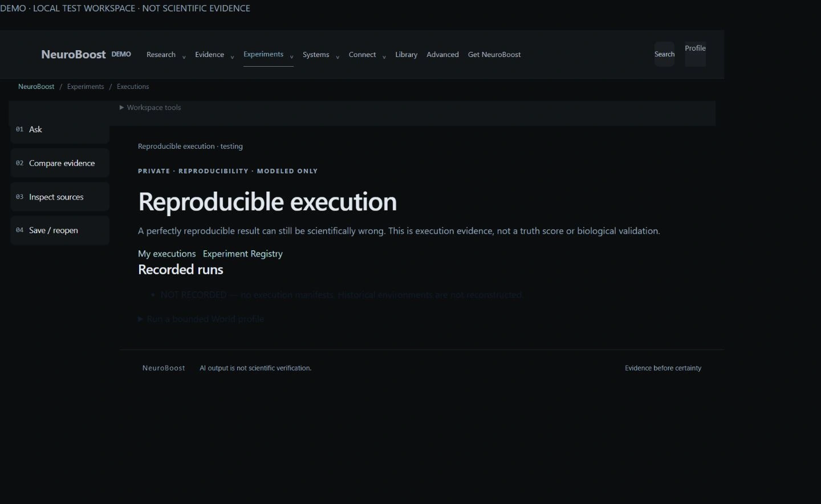Select step 04 Save / reopen
The image size is (821, 504).
coord(59,230)
